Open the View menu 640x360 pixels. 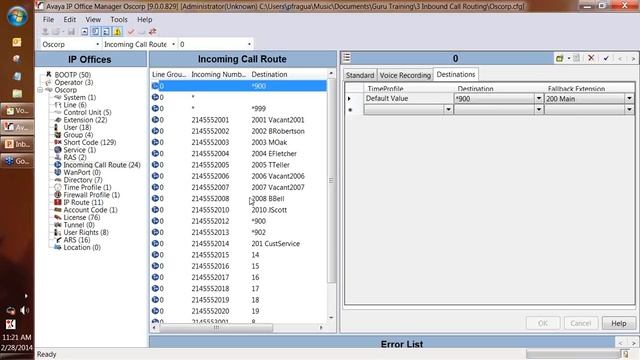93,19
